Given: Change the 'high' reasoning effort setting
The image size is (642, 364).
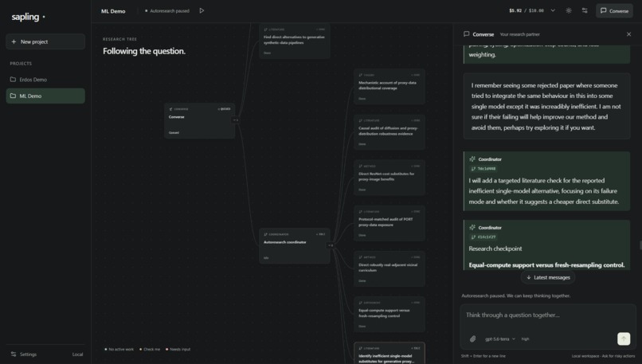Looking at the screenshot, I should (x=526, y=339).
